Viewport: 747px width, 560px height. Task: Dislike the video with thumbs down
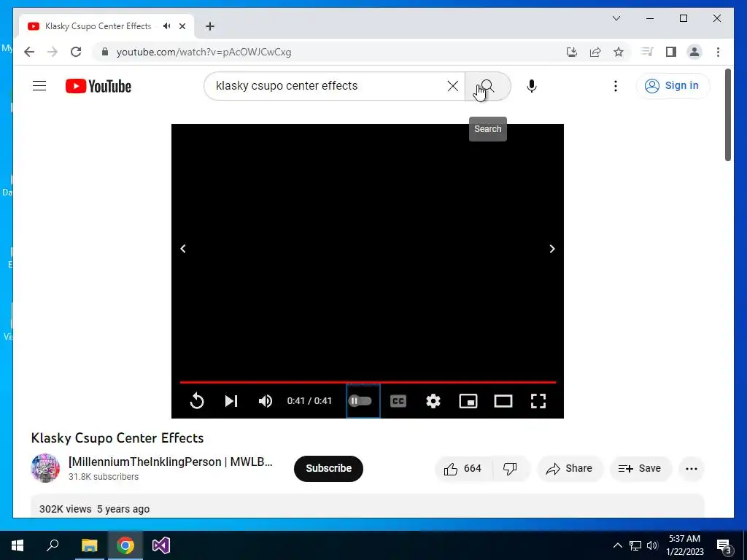510,469
